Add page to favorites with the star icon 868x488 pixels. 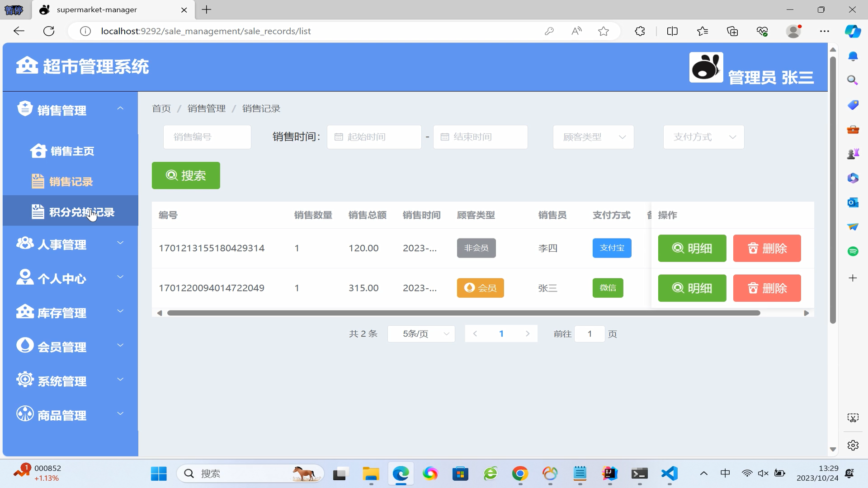click(603, 31)
